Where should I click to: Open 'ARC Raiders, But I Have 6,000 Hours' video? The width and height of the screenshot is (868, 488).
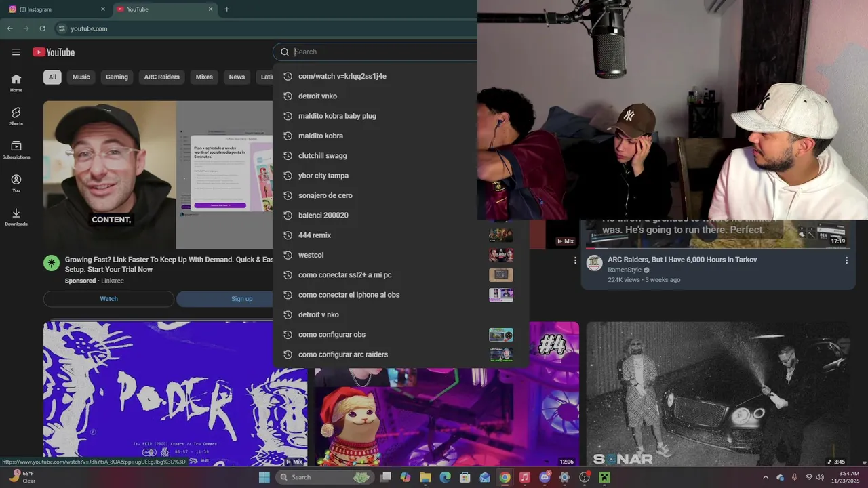click(x=682, y=260)
